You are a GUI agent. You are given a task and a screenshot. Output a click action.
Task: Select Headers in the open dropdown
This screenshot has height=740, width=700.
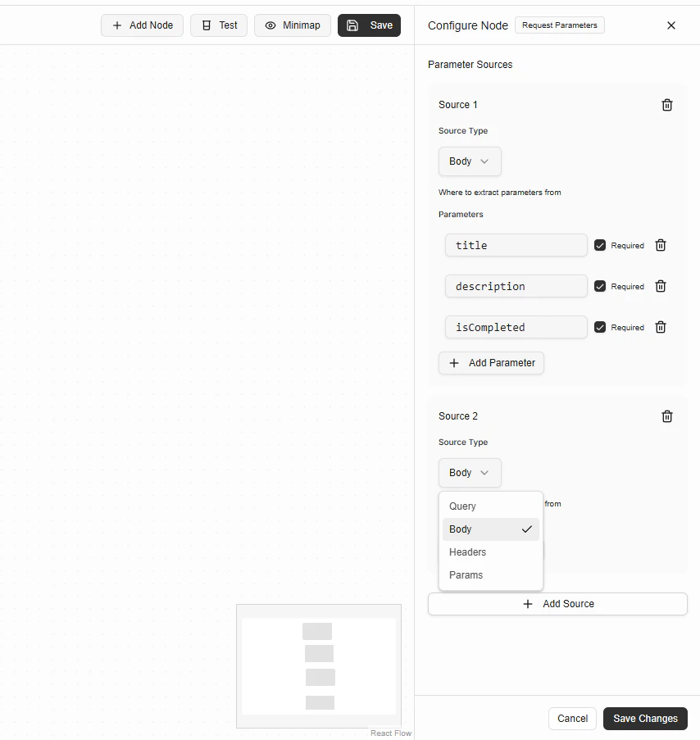tap(467, 552)
